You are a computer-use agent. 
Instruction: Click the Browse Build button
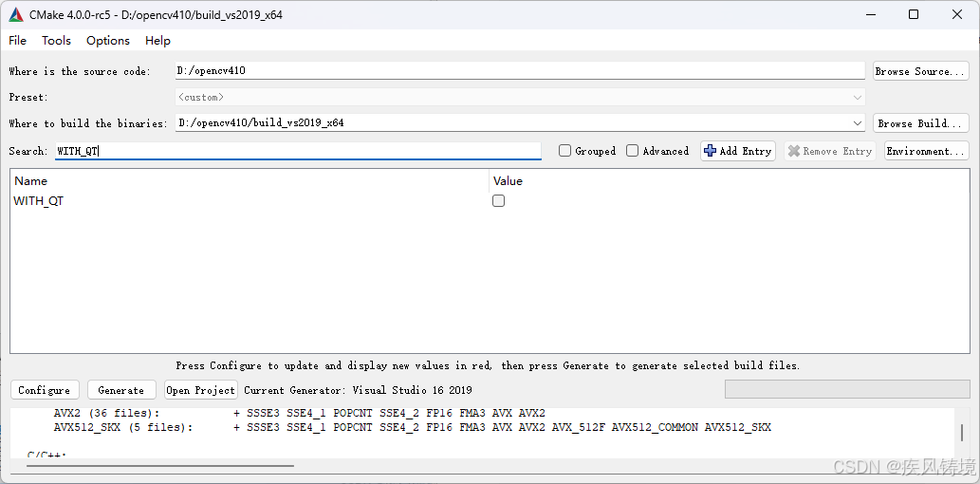pyautogui.click(x=920, y=123)
